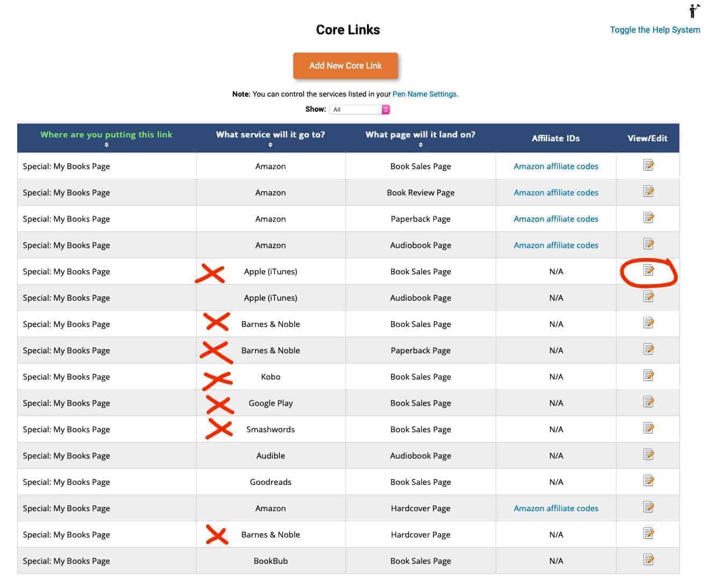Image resolution: width=710 pixels, height=588 pixels.
Task: Edit the Barnes & Noble Book Sales Page link
Action: [x=648, y=323]
